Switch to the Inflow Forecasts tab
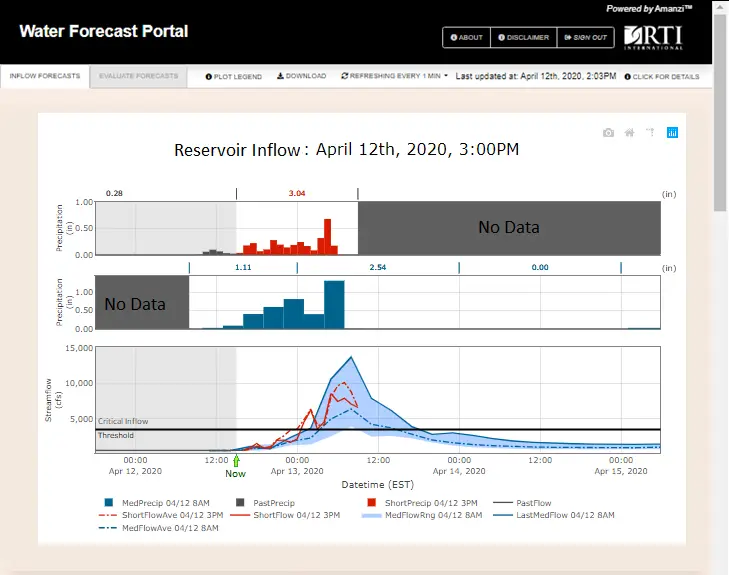Viewport: 729px width, 575px height. tap(45, 76)
